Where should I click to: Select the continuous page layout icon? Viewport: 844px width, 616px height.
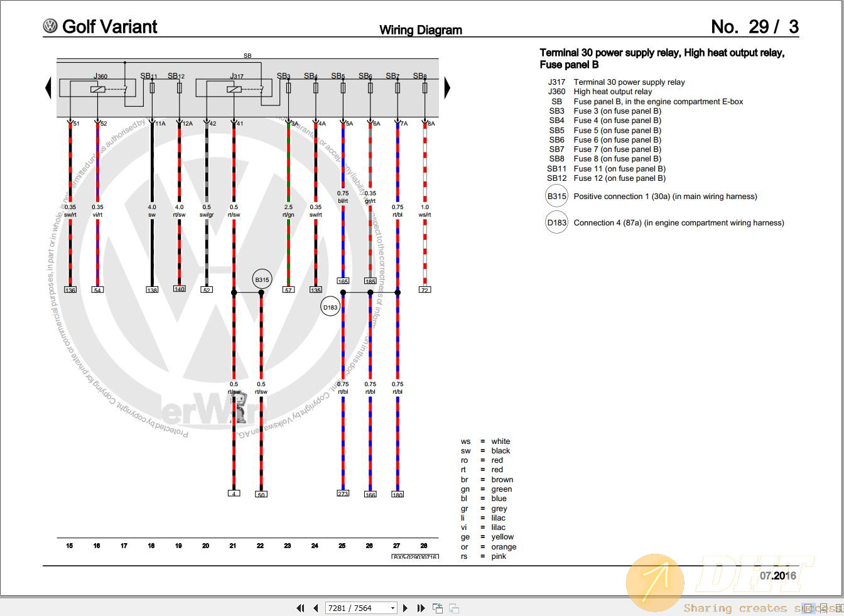pos(824,608)
